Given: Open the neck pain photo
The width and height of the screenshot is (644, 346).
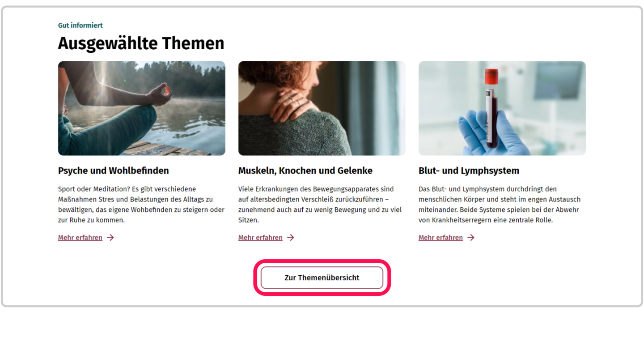Looking at the screenshot, I should click(x=322, y=108).
